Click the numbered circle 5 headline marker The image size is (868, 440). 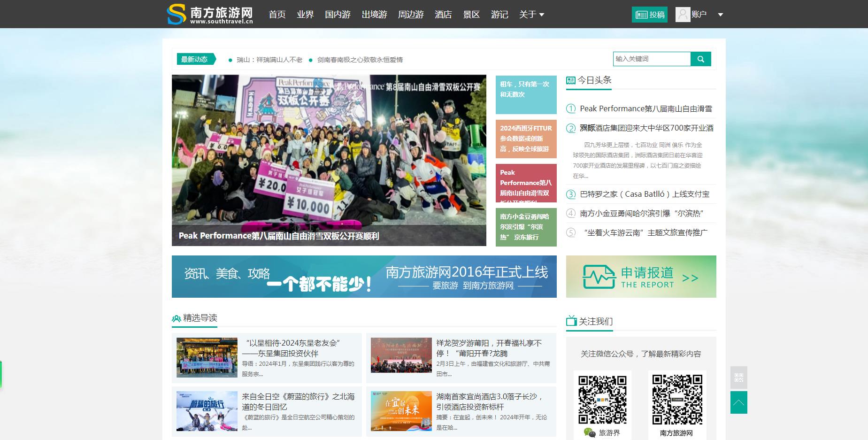point(571,232)
